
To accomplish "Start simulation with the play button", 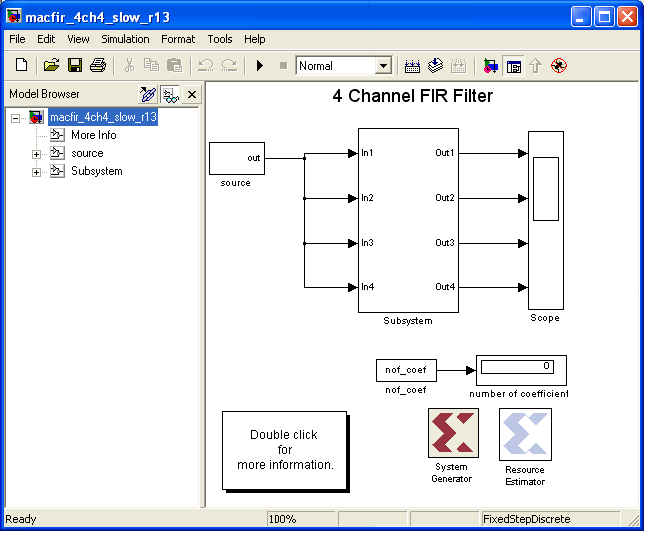I will 259,66.
